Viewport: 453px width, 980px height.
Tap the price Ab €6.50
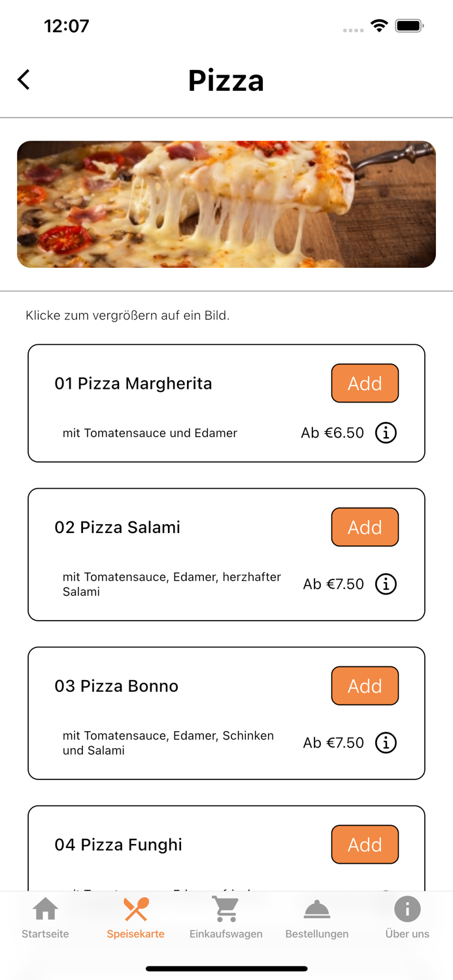[x=333, y=433]
